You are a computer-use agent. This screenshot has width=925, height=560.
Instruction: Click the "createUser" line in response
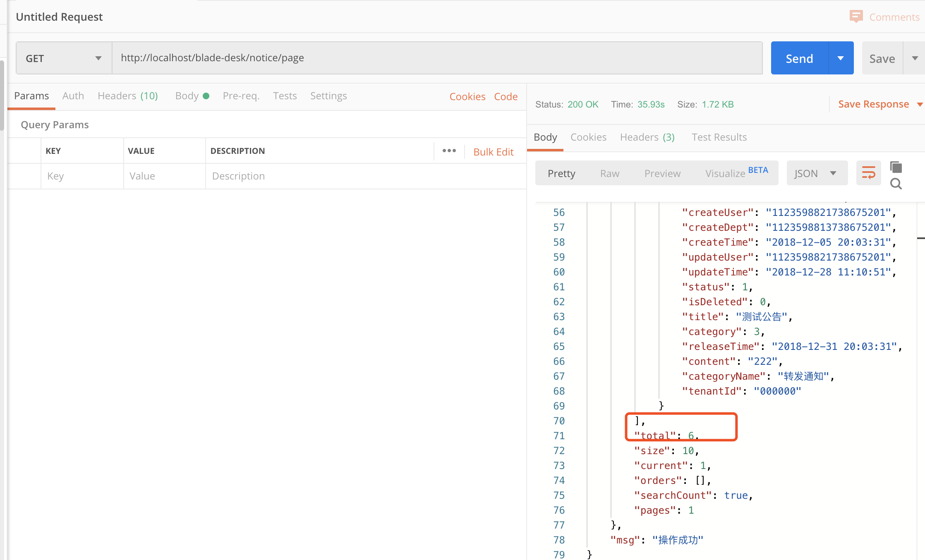click(x=789, y=213)
